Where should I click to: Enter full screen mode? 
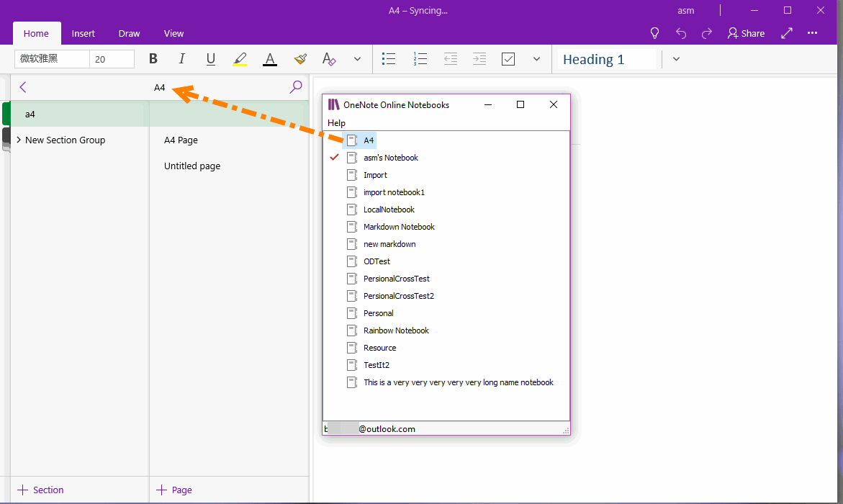tap(787, 33)
